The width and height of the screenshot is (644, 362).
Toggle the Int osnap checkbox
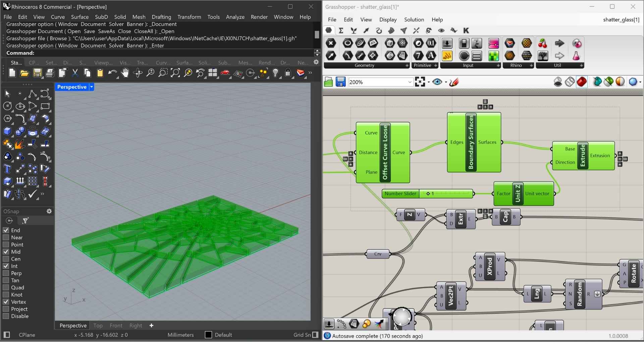click(6, 266)
